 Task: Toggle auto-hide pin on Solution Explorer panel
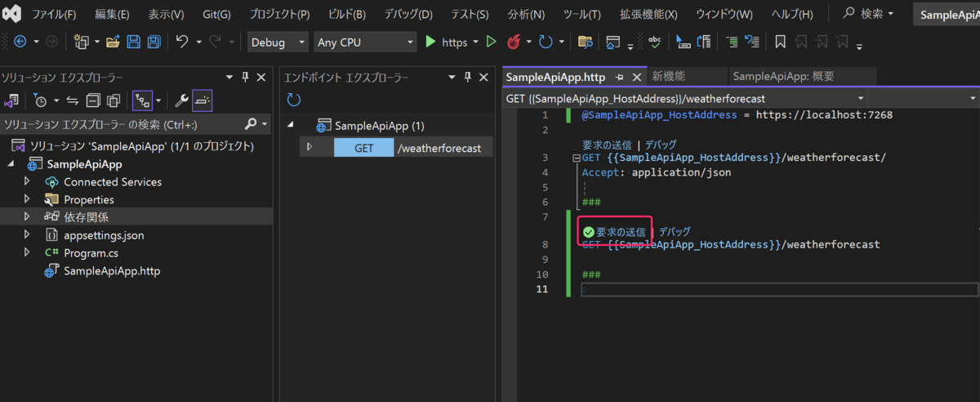coord(245,77)
